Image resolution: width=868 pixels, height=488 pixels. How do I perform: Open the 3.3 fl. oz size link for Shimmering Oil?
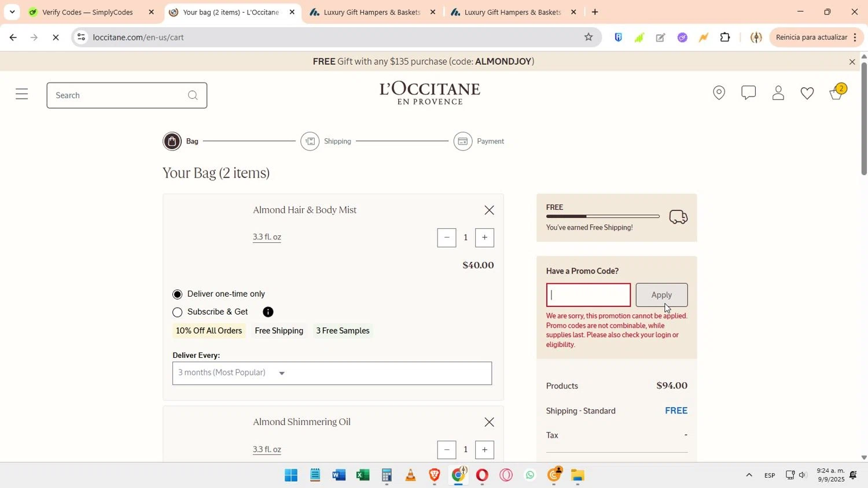[x=267, y=449]
